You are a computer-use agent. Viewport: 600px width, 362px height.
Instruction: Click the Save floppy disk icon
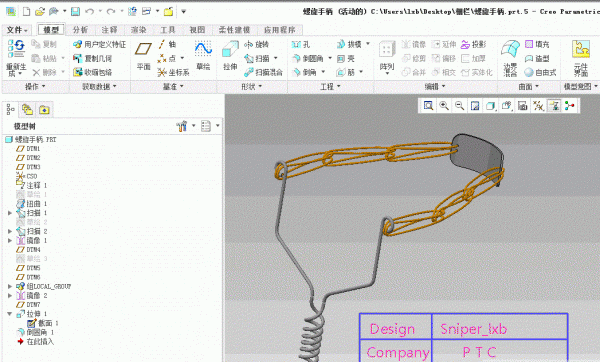click(75, 11)
